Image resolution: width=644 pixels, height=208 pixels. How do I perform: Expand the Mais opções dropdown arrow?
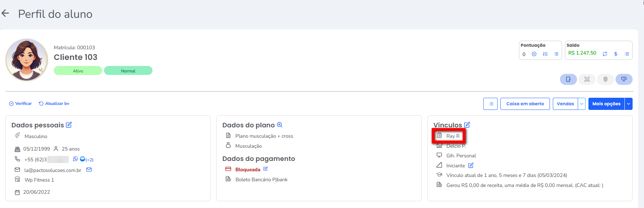click(629, 104)
